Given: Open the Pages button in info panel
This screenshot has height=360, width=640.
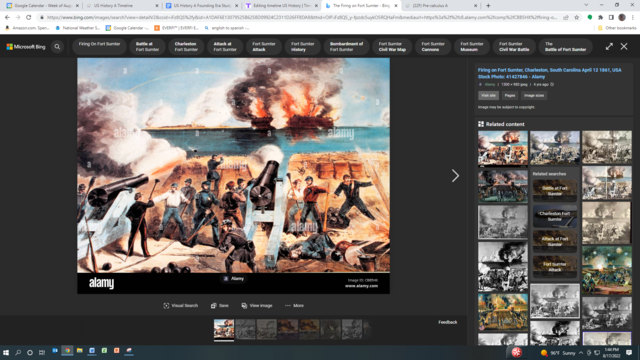Looking at the screenshot, I should 510,96.
